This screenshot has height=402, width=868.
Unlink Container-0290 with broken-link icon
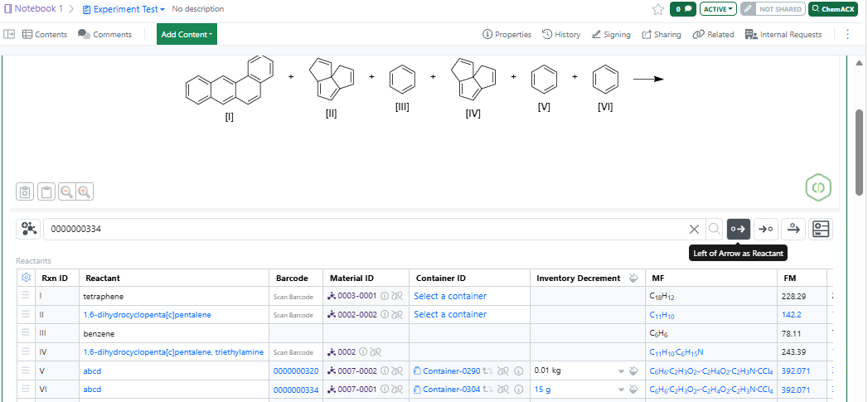[x=502, y=371]
